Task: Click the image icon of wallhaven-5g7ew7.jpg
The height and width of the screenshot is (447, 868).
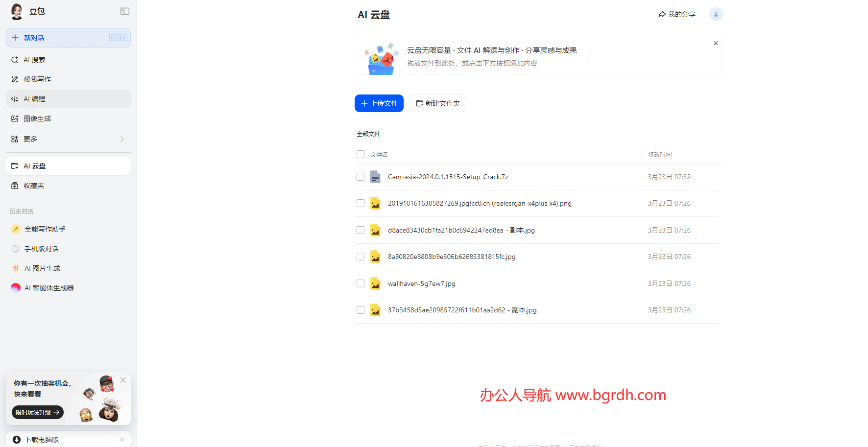Action: 375,283
